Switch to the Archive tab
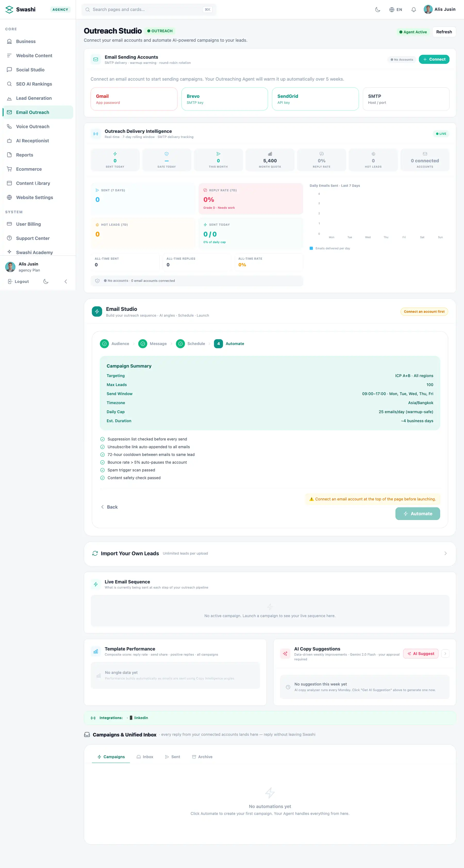The height and width of the screenshot is (868, 464). click(x=202, y=757)
